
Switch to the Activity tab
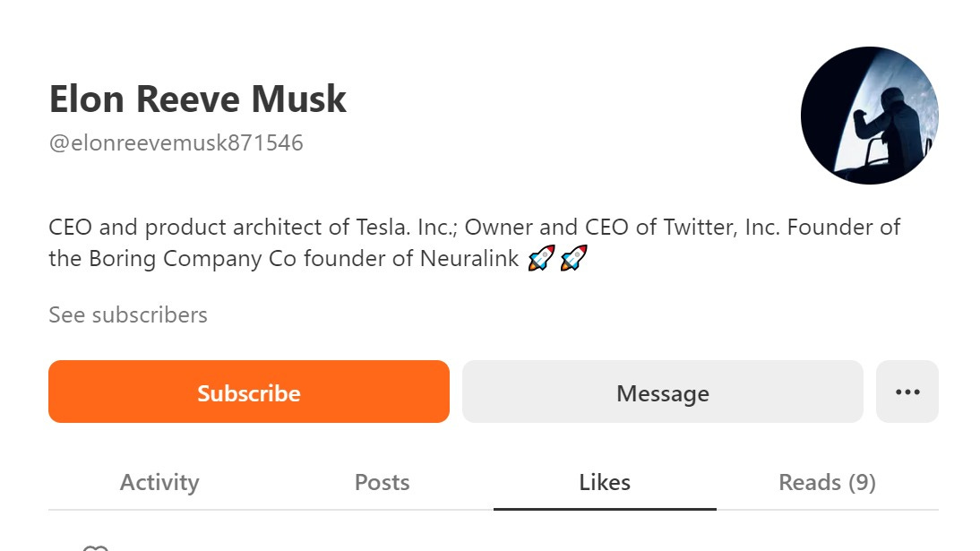[159, 482]
